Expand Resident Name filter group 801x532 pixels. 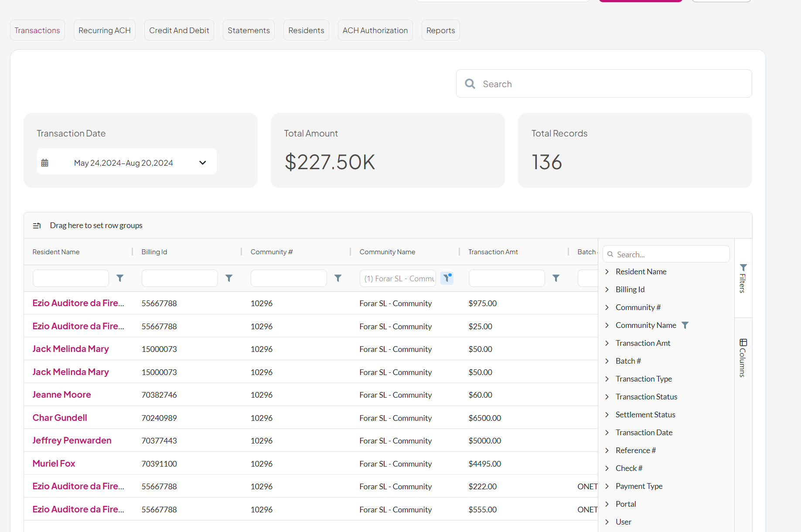click(607, 272)
